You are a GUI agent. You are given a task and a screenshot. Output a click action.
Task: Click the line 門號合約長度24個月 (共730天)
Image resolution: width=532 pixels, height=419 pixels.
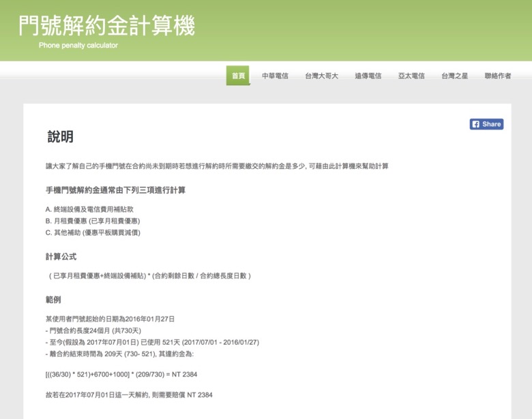(x=93, y=330)
